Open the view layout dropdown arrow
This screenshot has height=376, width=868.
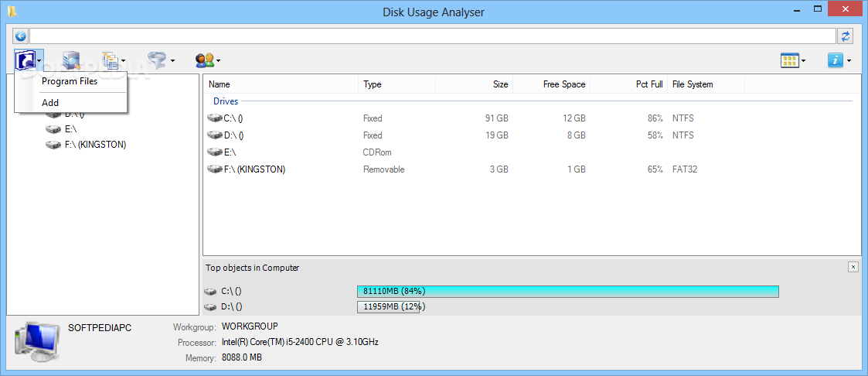click(x=803, y=61)
